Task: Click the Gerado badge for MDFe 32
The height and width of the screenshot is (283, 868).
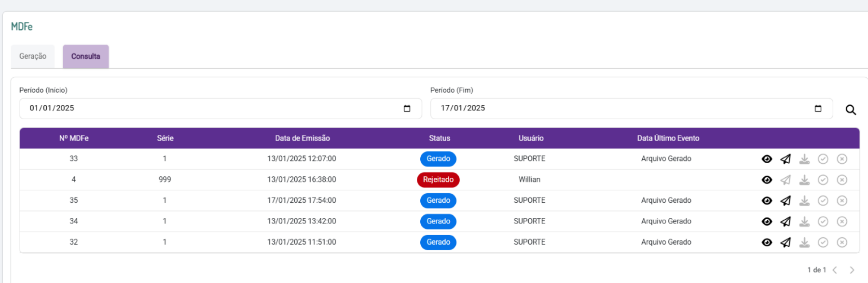Action: point(438,242)
